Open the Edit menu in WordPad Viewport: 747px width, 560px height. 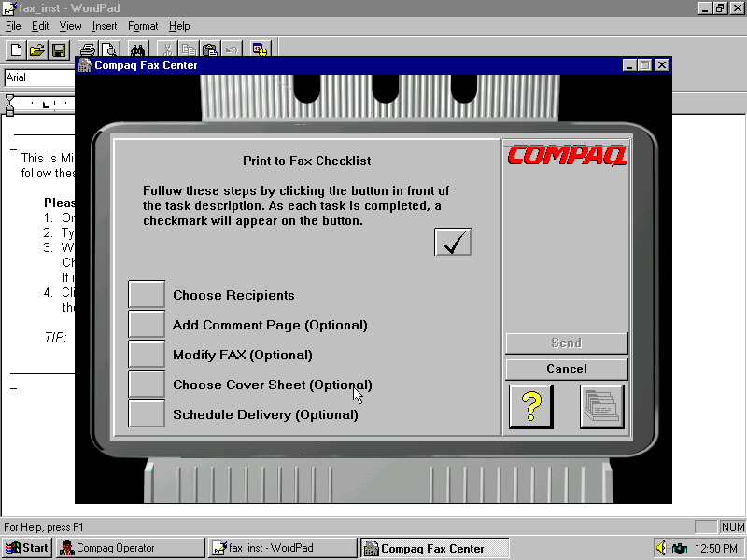pyautogui.click(x=40, y=26)
